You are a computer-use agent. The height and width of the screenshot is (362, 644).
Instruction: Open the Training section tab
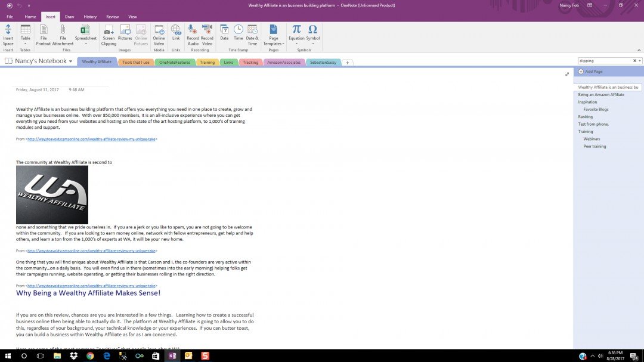click(x=207, y=63)
